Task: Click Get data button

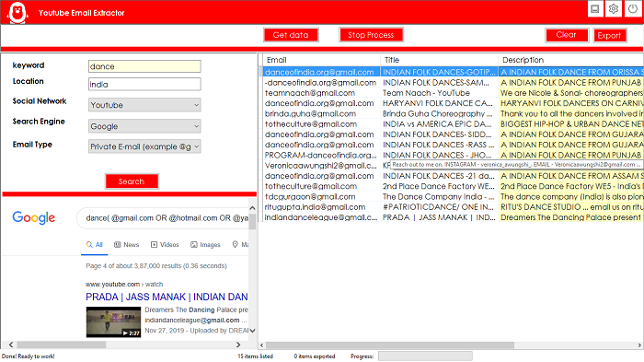Action: point(291,35)
